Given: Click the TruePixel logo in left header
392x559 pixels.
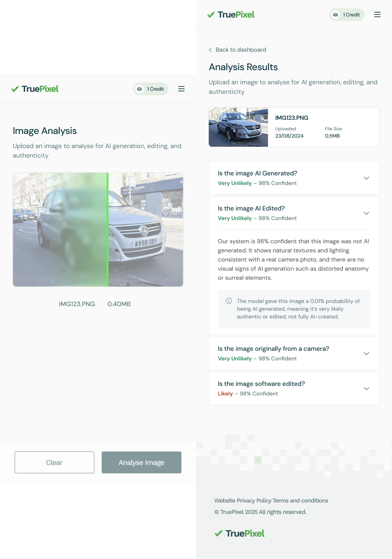Looking at the screenshot, I should pyautogui.click(x=35, y=89).
